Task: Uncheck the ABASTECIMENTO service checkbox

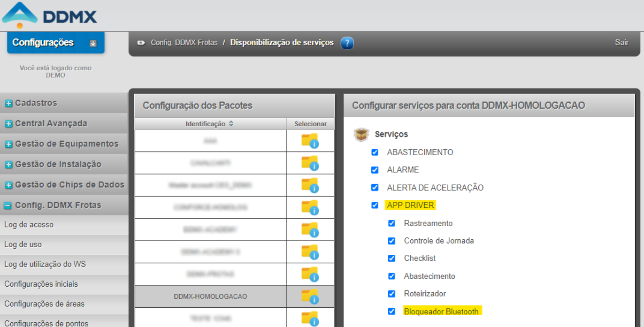Action: click(x=375, y=152)
